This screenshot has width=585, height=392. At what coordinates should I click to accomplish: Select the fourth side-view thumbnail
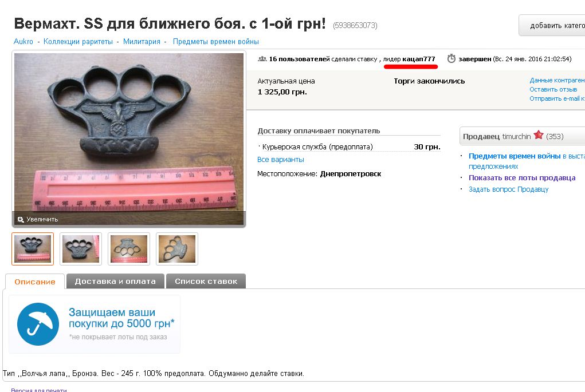177,249
